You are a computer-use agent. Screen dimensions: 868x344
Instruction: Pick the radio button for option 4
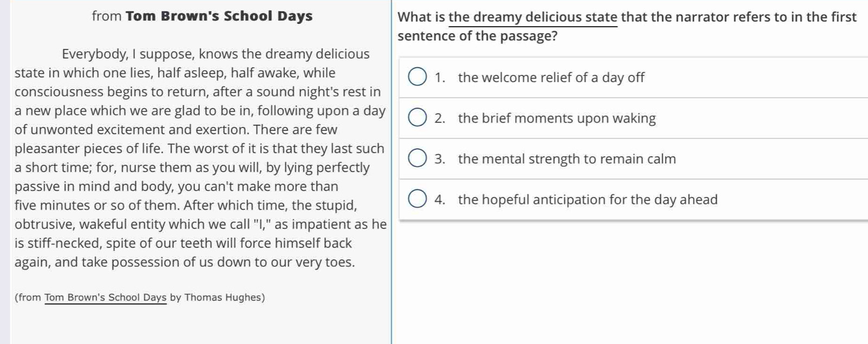pos(417,199)
